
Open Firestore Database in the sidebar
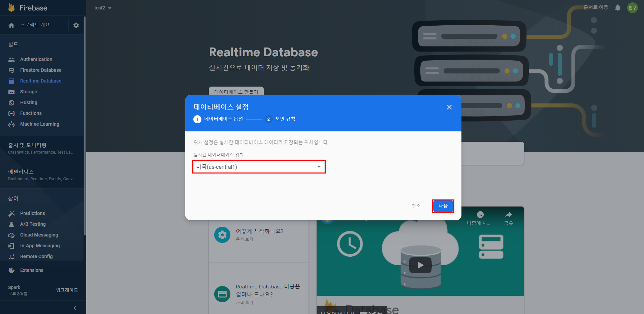tap(41, 70)
